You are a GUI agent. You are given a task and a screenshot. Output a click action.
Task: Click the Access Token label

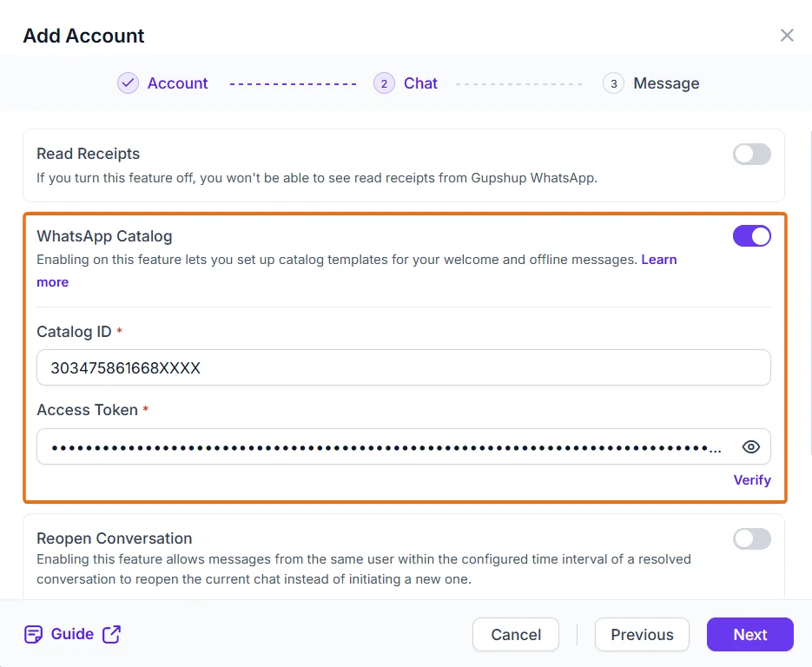[x=88, y=410]
